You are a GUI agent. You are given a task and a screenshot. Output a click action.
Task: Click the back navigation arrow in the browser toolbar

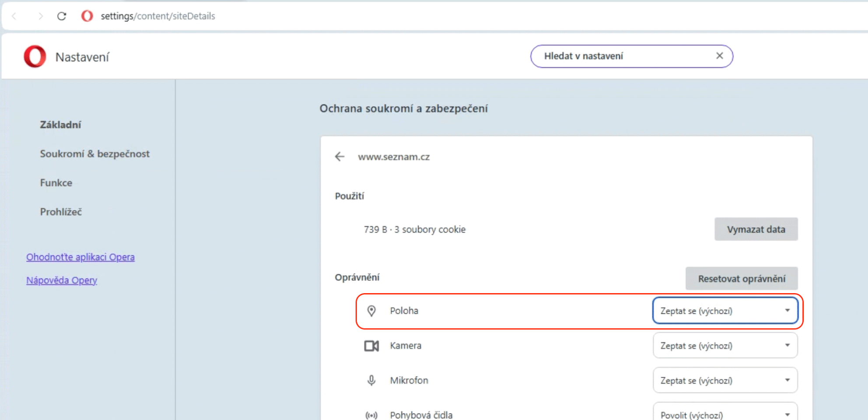[x=14, y=16]
